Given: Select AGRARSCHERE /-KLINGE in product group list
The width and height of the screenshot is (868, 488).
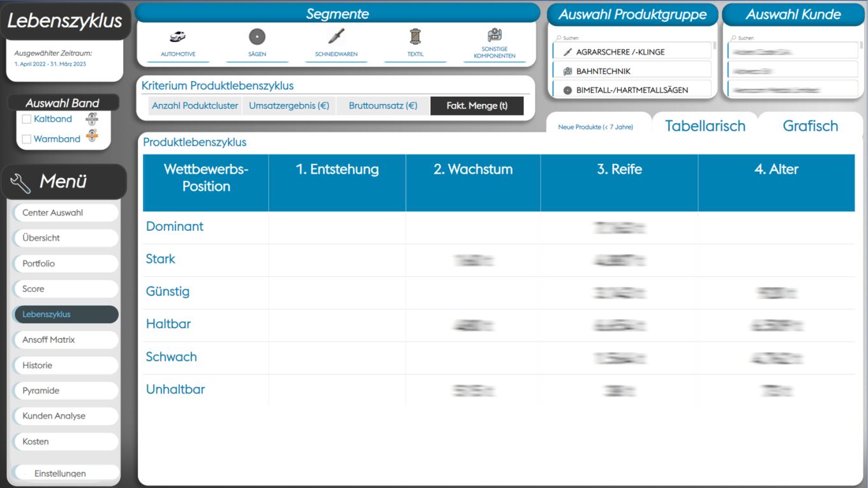Looking at the screenshot, I should [x=632, y=52].
